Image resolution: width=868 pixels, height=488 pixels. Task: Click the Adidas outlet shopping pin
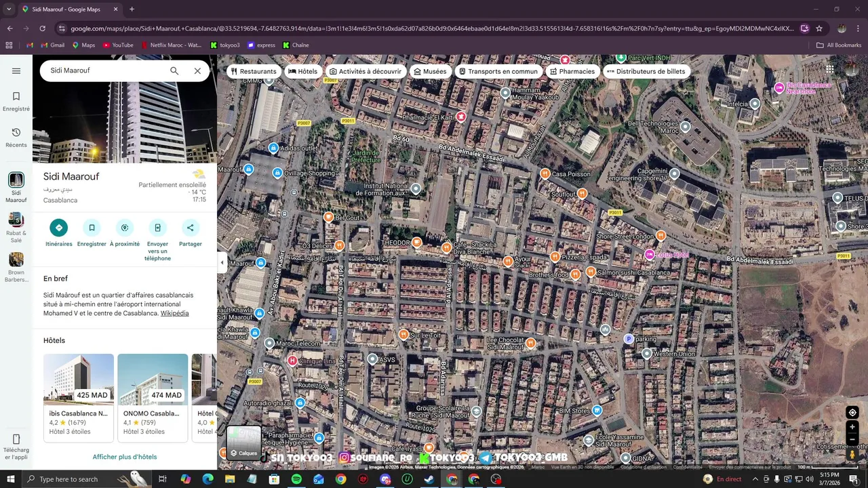click(273, 148)
